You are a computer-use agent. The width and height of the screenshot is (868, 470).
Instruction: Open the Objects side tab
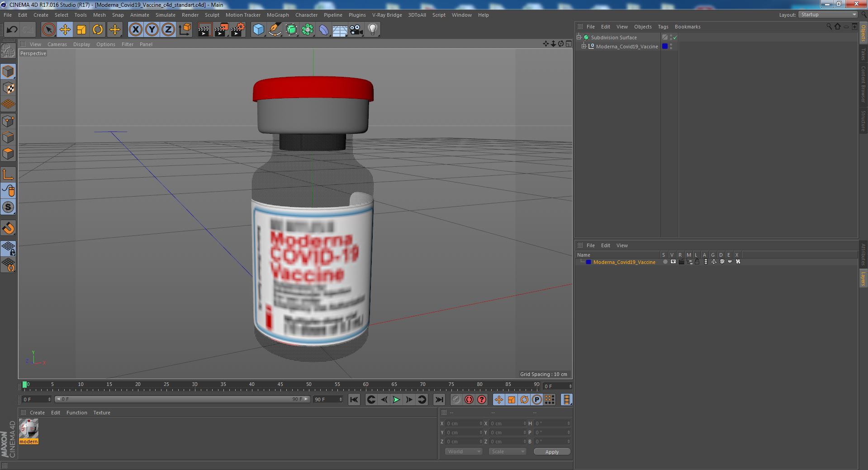coord(863,33)
